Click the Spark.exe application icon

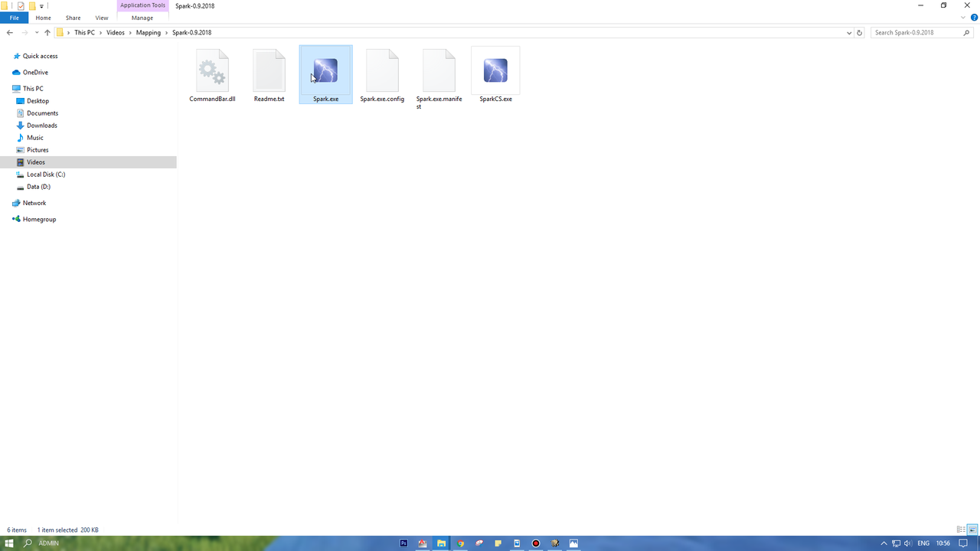pos(325,70)
